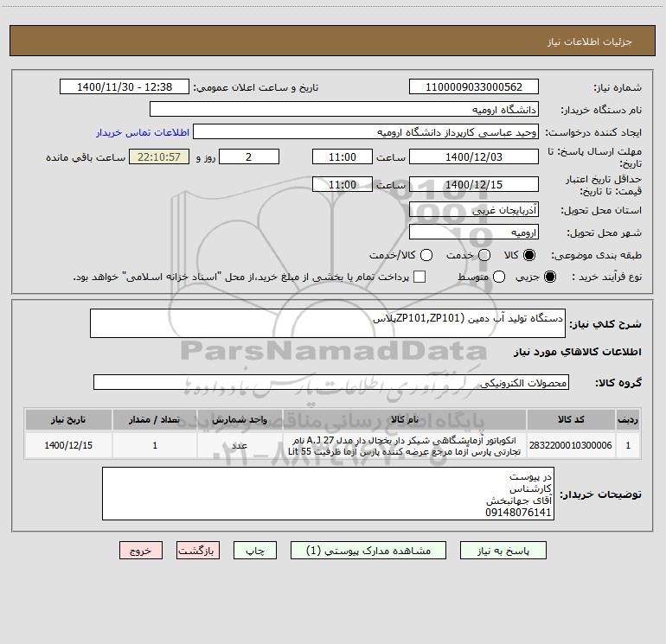Image resolution: width=666 pixels, height=644 pixels.
Task: Choose the جزیی purchase type radio
Action: (x=549, y=277)
